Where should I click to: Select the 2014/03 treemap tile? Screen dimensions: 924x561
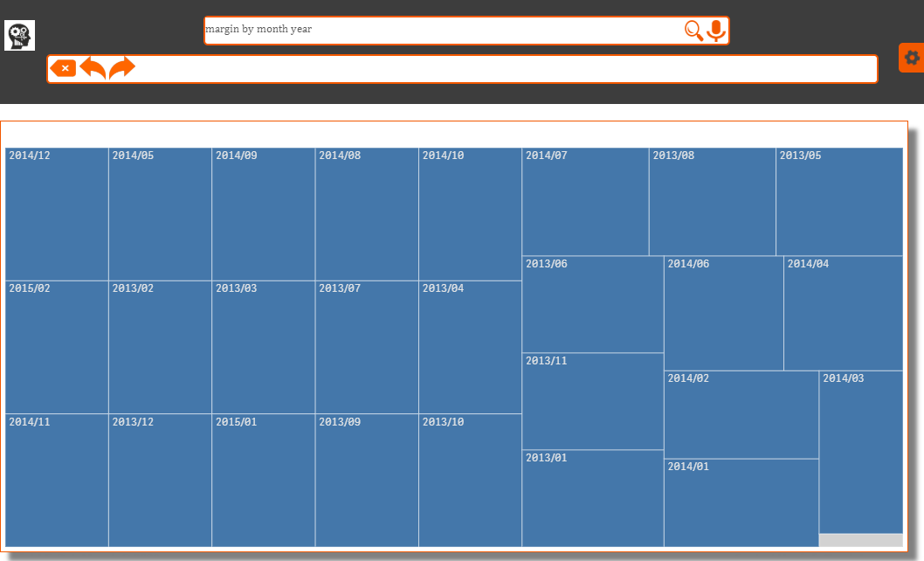coord(861,452)
